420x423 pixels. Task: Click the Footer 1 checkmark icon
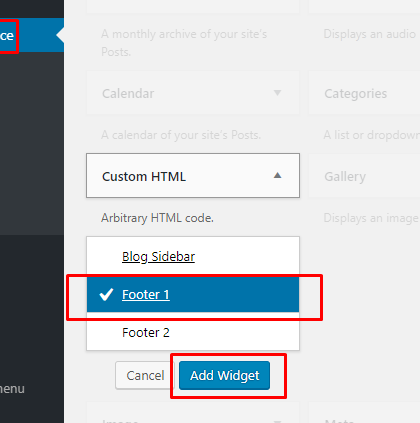(x=107, y=295)
